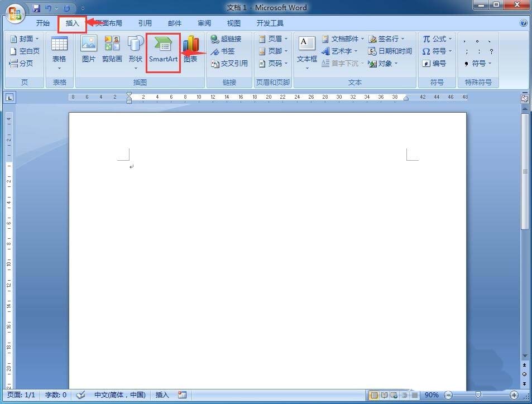Insert a 签名行 signature line
The image size is (532, 404).
[x=386, y=39]
